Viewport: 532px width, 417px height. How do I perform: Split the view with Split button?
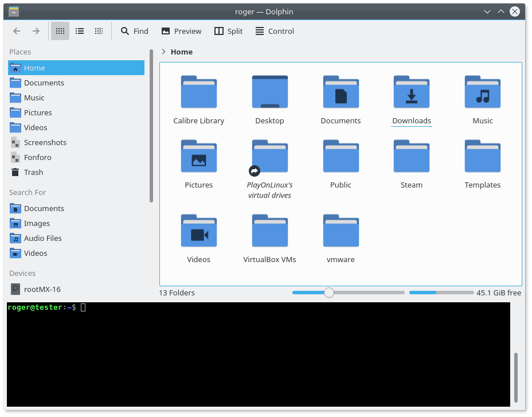pyautogui.click(x=228, y=31)
